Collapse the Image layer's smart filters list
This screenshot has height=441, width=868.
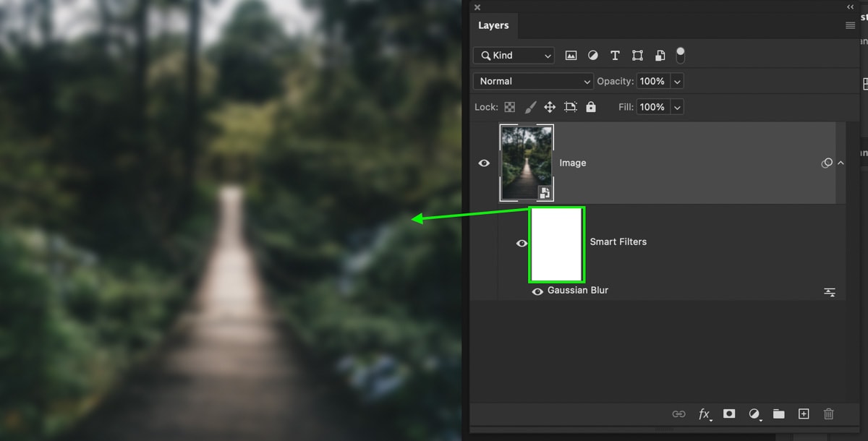click(x=841, y=163)
